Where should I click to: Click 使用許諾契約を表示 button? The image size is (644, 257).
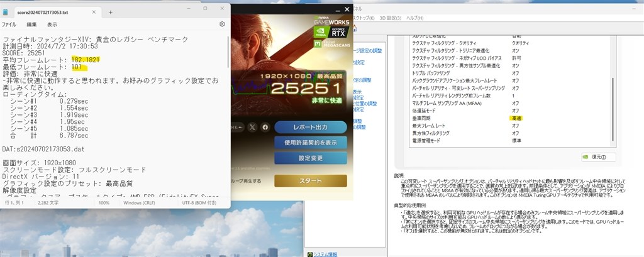click(x=311, y=143)
